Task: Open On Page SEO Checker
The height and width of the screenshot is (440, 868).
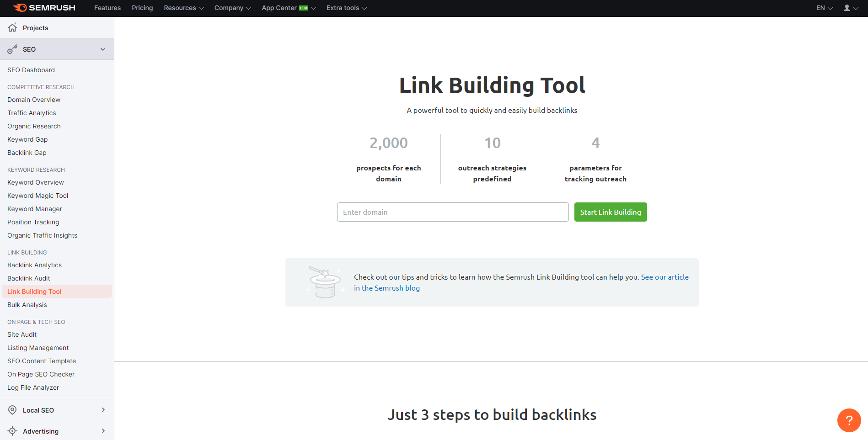Action: [x=41, y=374]
